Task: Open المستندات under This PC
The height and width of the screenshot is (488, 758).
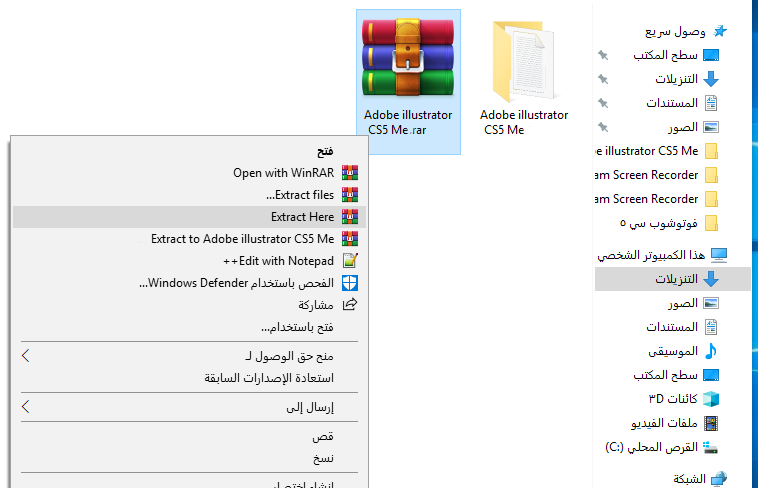Action: pos(672,327)
